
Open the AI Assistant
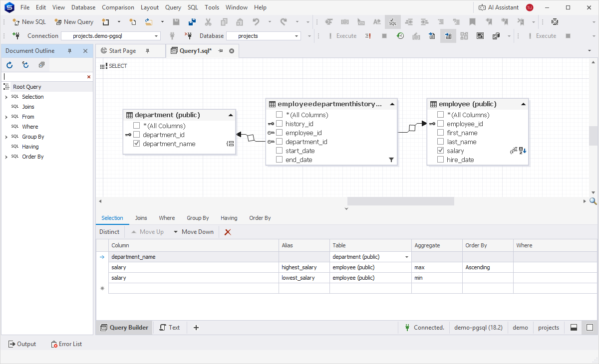(x=499, y=7)
